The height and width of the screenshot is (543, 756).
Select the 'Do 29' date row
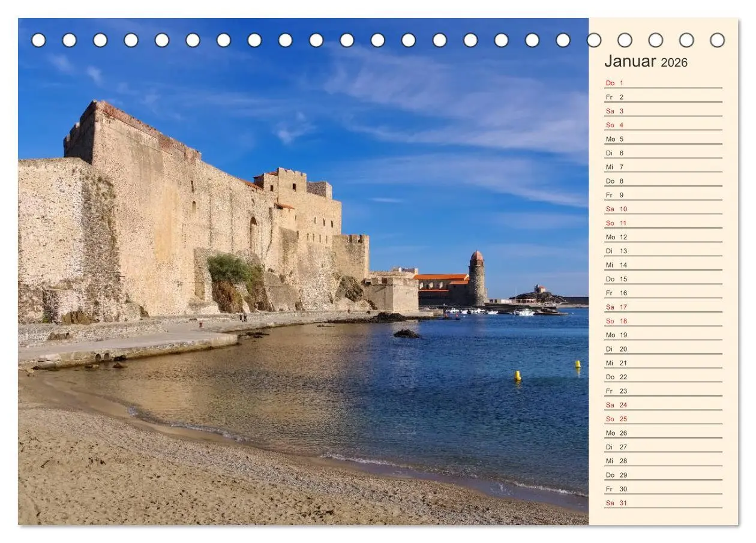pyautogui.click(x=663, y=475)
